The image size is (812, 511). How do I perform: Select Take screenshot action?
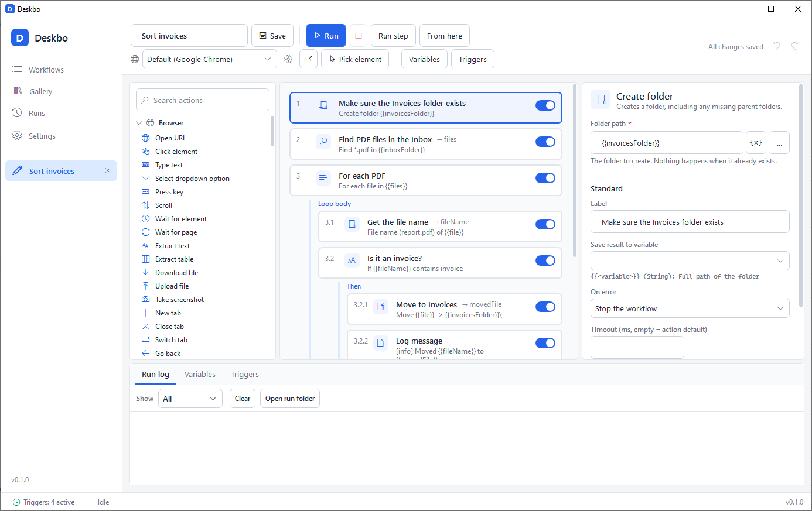179,300
